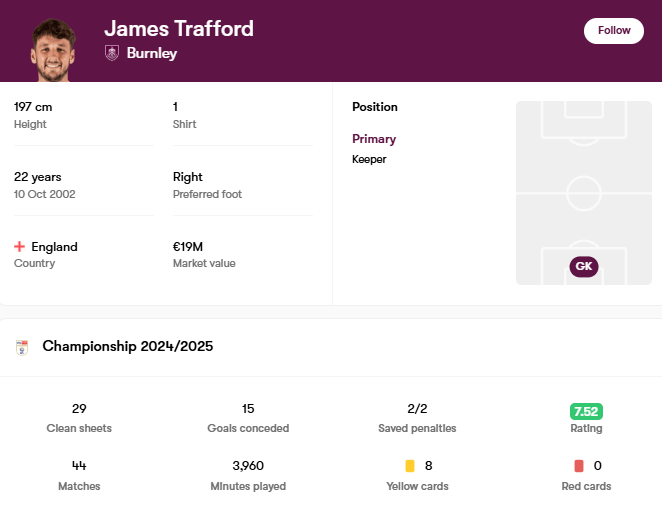Click the GK position badge on pitch
Image resolution: width=662 pixels, height=516 pixels.
click(584, 266)
